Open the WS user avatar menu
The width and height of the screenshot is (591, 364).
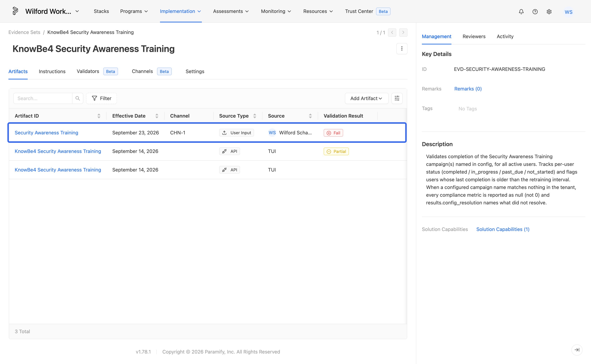click(x=568, y=12)
